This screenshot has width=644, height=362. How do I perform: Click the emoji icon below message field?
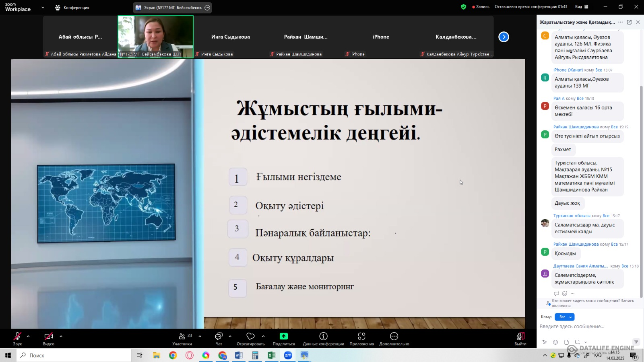tap(555, 342)
